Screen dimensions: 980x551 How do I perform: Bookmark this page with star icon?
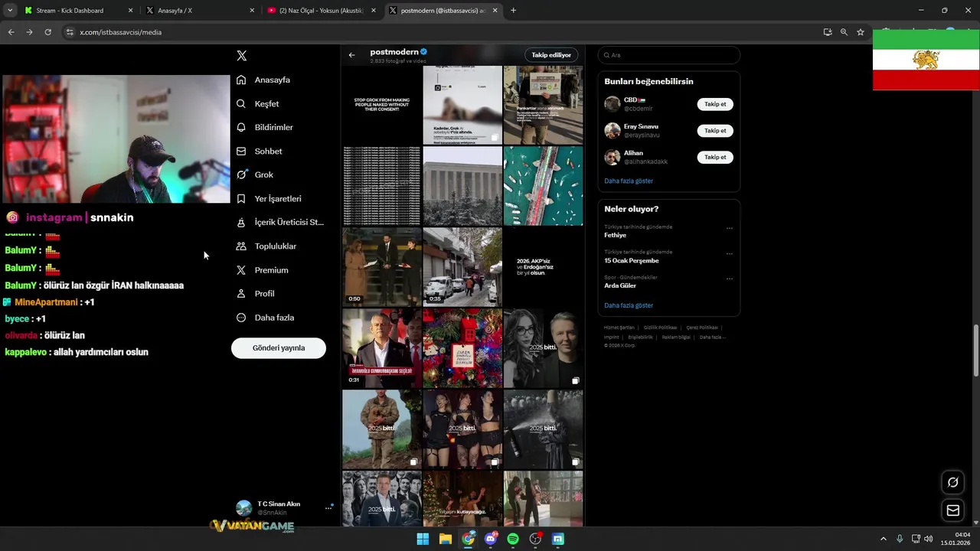click(861, 32)
